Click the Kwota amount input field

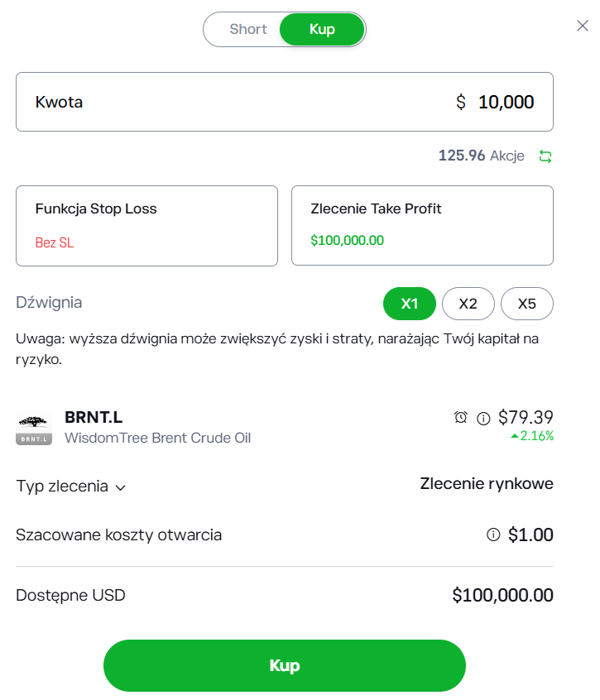coord(284,102)
